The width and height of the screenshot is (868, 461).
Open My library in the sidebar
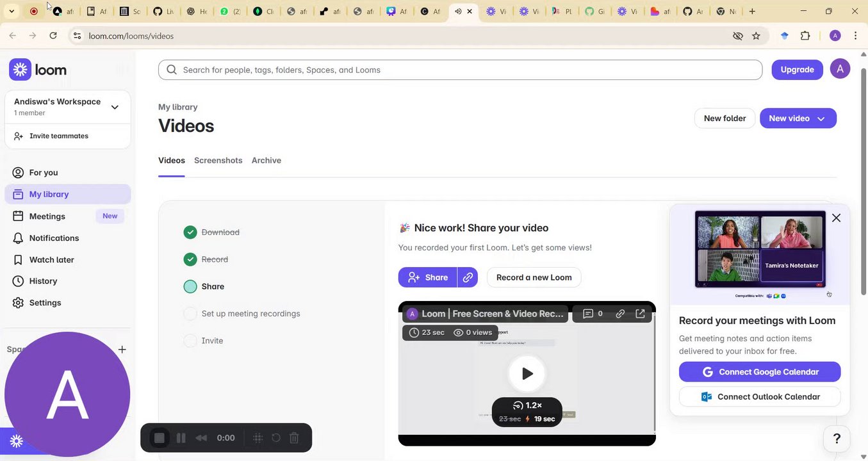(x=68, y=194)
